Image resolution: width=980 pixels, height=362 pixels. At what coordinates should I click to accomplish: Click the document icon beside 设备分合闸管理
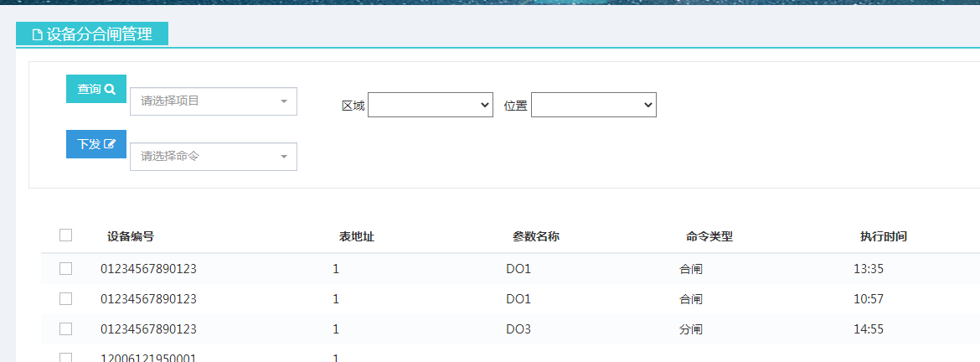(37, 34)
